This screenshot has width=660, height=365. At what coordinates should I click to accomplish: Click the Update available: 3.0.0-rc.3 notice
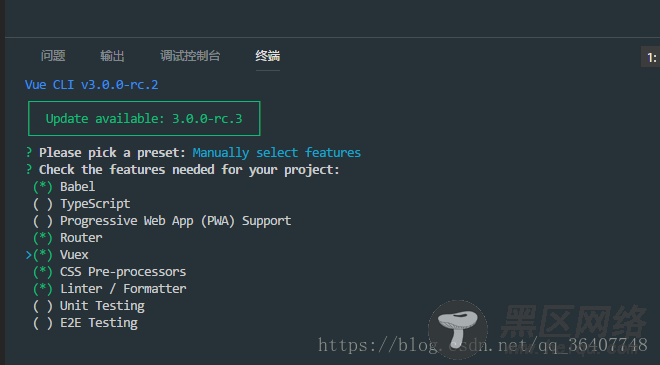144,119
